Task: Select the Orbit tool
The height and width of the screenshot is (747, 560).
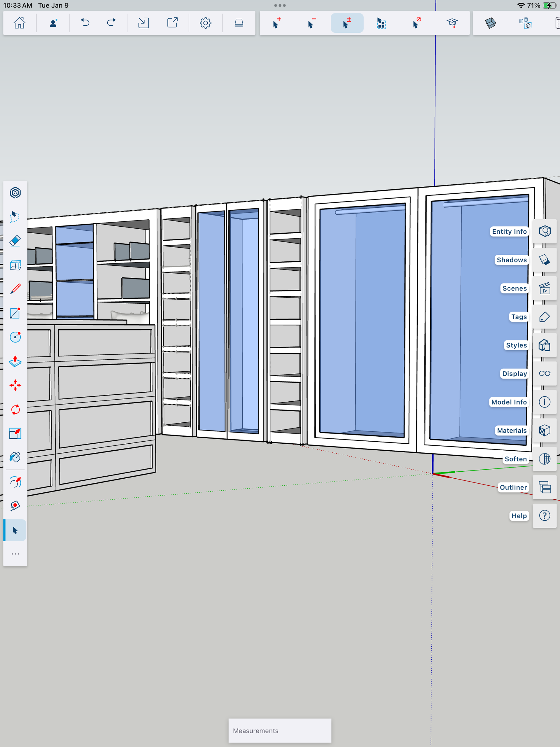Action: click(x=15, y=482)
